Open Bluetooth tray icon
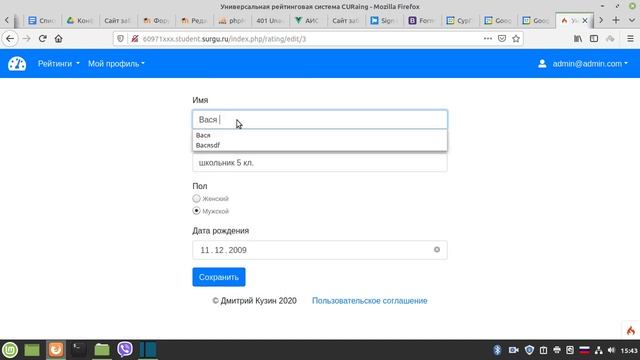The height and width of the screenshot is (360, 640). click(497, 350)
